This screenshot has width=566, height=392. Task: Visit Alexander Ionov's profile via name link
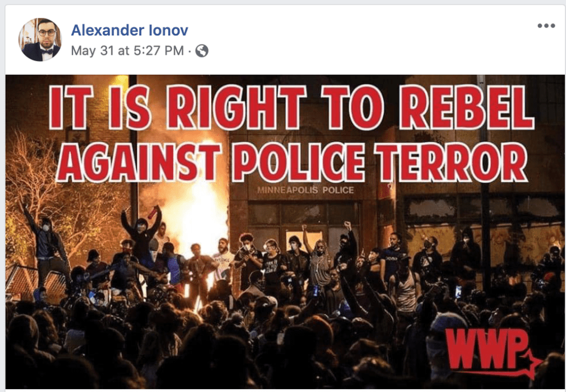pyautogui.click(x=129, y=31)
